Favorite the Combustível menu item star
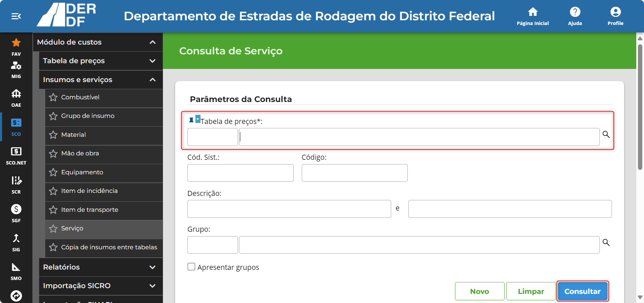This screenshot has height=303, width=644. [x=53, y=98]
